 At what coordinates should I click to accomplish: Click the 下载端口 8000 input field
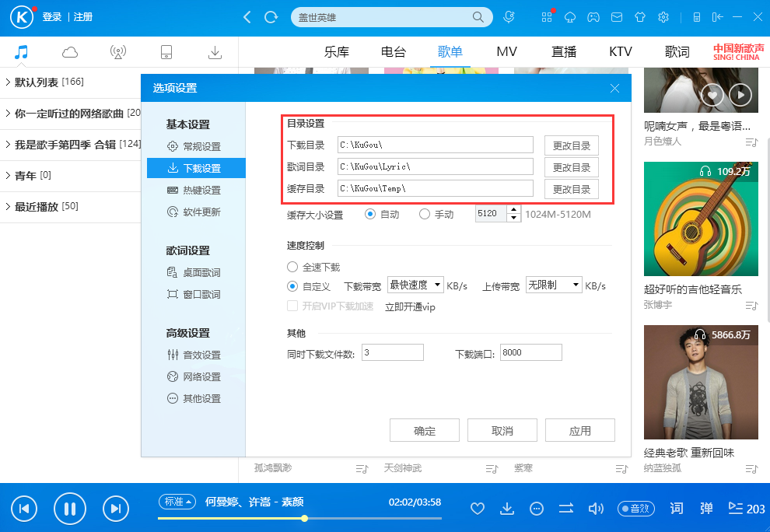pos(530,352)
